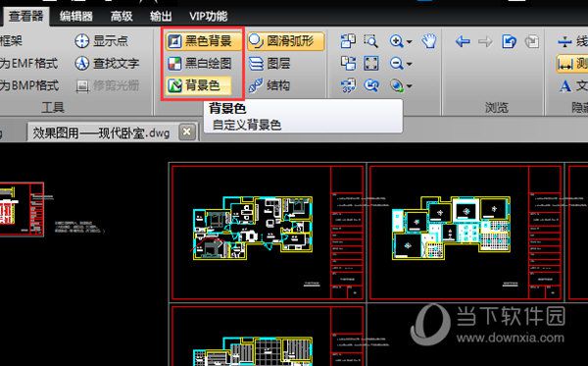Expand the zoom out dropdown arrow
588x366 pixels.
click(409, 64)
